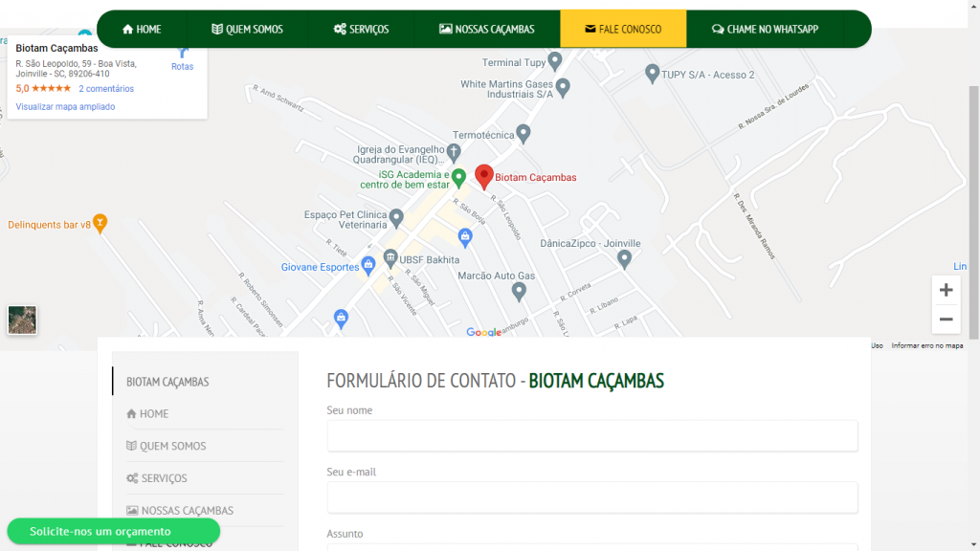The height and width of the screenshot is (551, 980).
Task: Go to SERVIÇOS in the top navigation
Action: point(361,29)
